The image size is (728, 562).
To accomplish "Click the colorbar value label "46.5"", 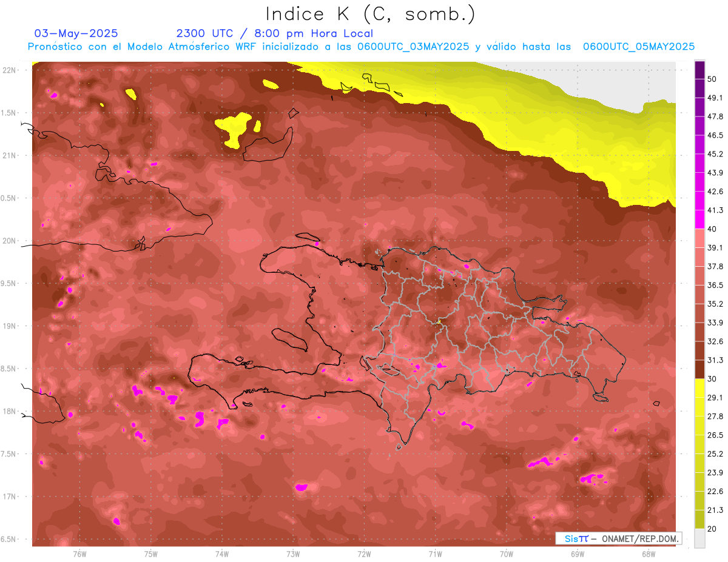I will [715, 135].
